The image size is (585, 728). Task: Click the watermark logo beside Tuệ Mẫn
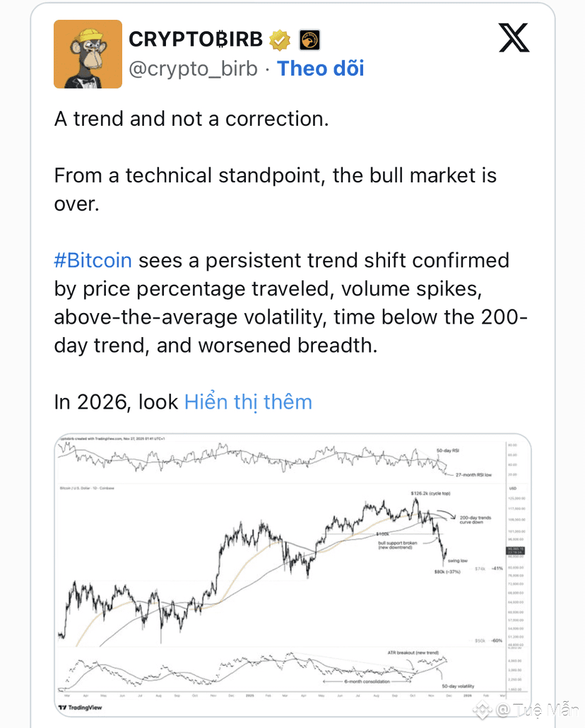[x=483, y=709]
